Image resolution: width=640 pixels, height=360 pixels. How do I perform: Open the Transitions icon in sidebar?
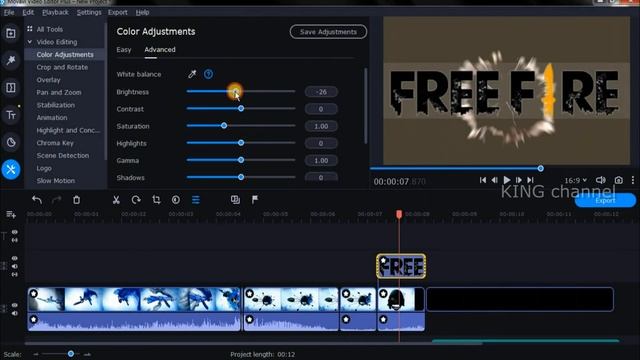click(11, 88)
